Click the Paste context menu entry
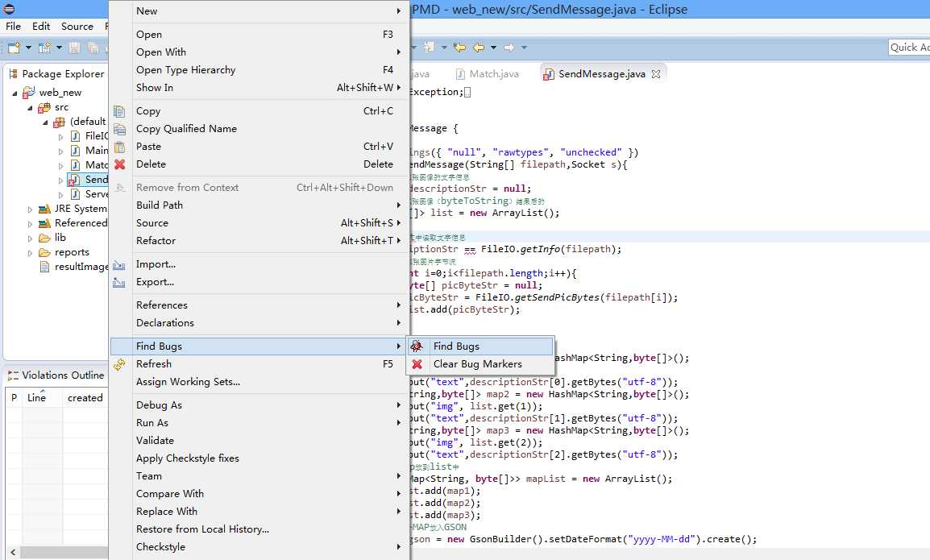 (259, 147)
